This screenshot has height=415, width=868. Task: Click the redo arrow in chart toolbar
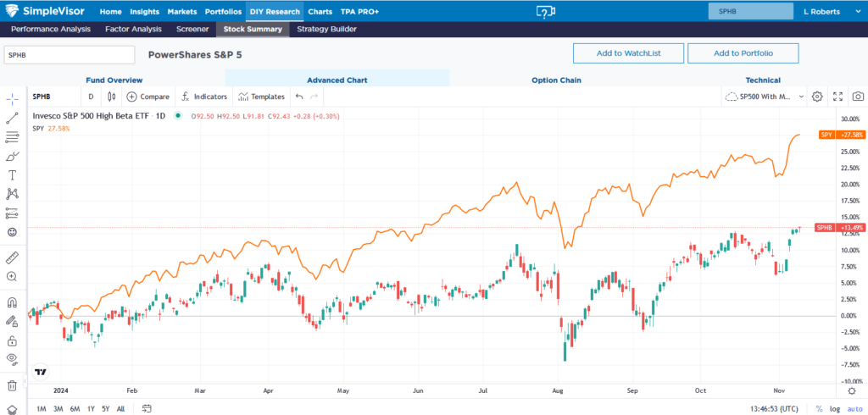[x=314, y=97]
